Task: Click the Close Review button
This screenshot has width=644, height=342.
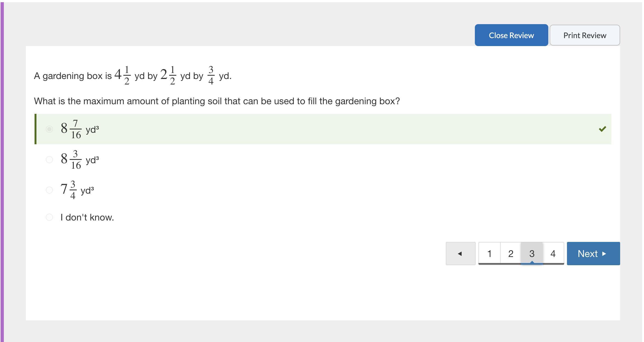Action: (x=511, y=35)
